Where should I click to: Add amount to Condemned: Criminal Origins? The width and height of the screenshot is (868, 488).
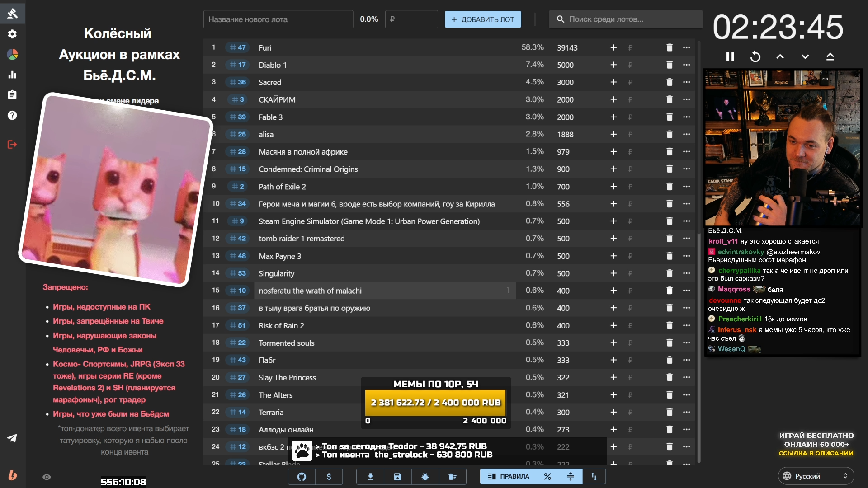(x=613, y=169)
